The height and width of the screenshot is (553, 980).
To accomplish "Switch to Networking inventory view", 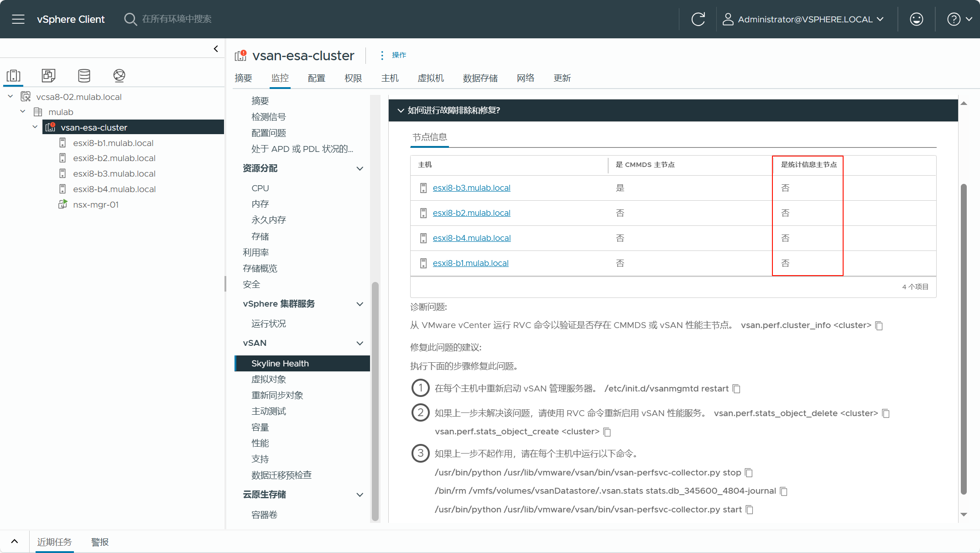I will click(119, 76).
